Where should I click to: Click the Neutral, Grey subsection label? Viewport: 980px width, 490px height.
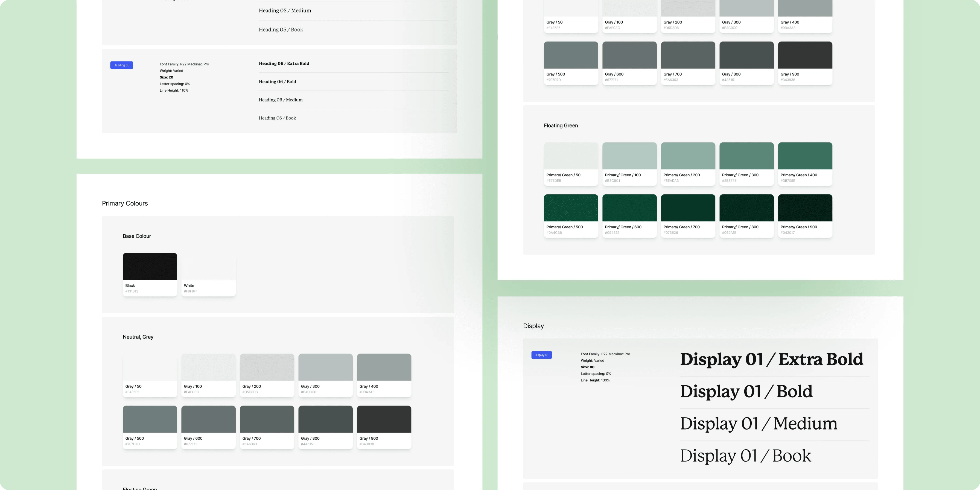(x=138, y=337)
